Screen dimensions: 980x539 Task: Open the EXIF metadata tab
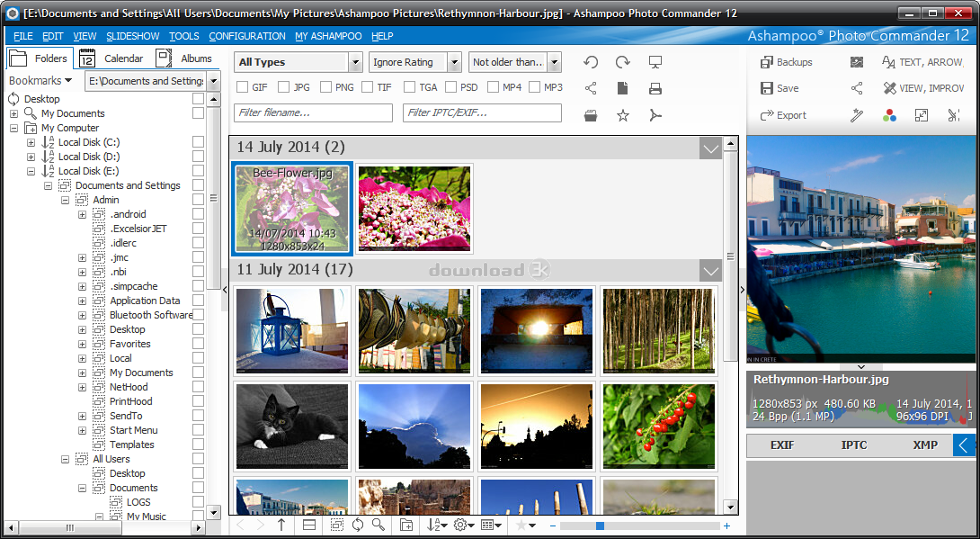coord(782,445)
